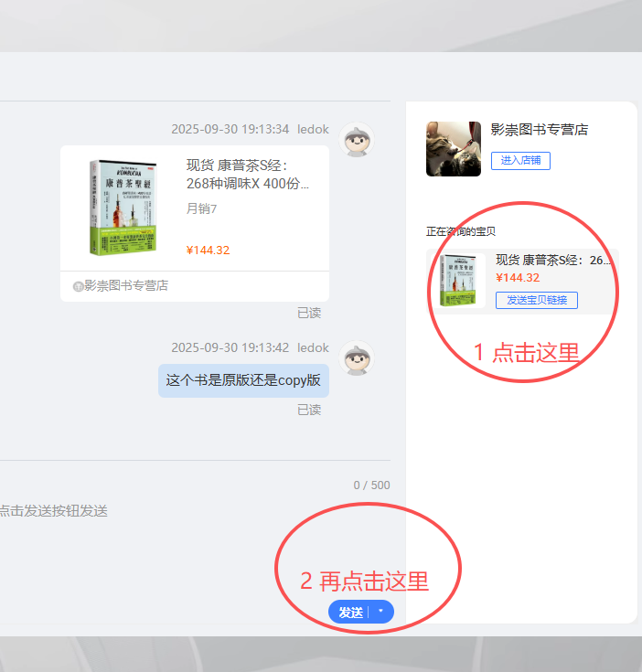Click the 影崇图书专营店 shop name in chat card footer

click(x=126, y=285)
